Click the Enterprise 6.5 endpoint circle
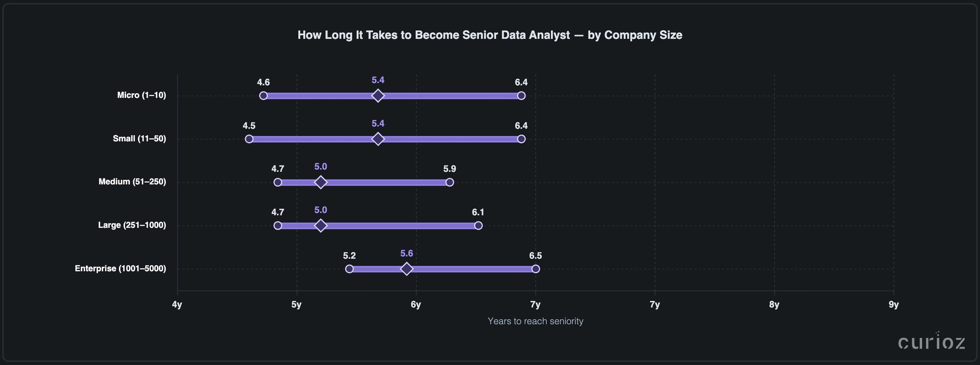This screenshot has height=365, width=980. [x=536, y=269]
